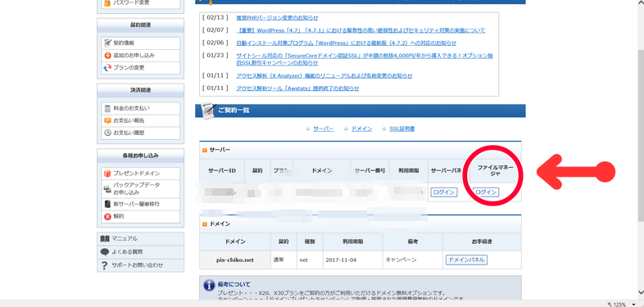Screen dimensions: 644x307
Task: Click the 2017-11-04 expiry date cell
Action: tap(353, 260)
